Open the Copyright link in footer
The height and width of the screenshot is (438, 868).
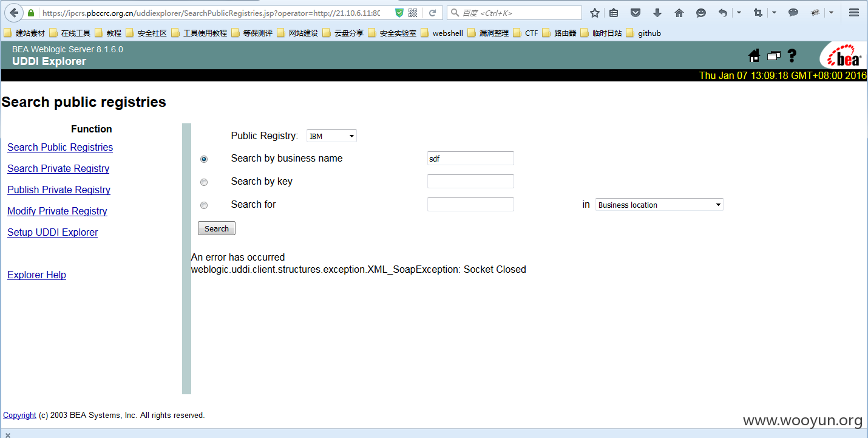[19, 416]
